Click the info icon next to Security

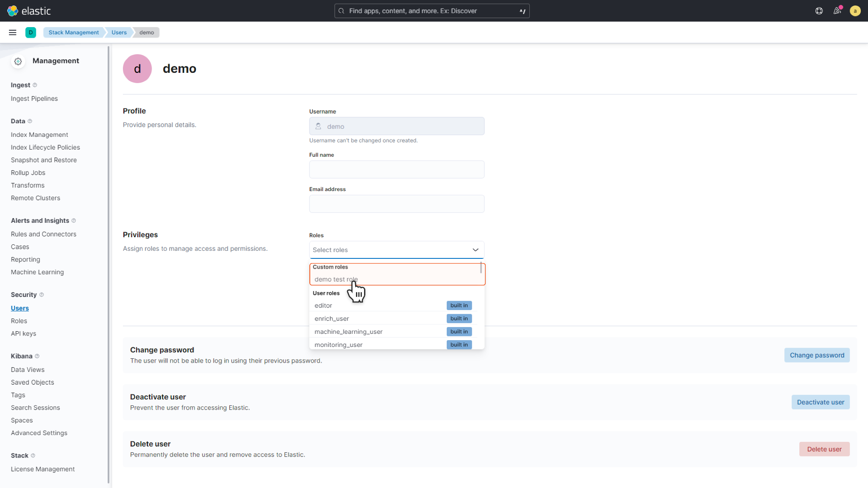[x=42, y=295]
